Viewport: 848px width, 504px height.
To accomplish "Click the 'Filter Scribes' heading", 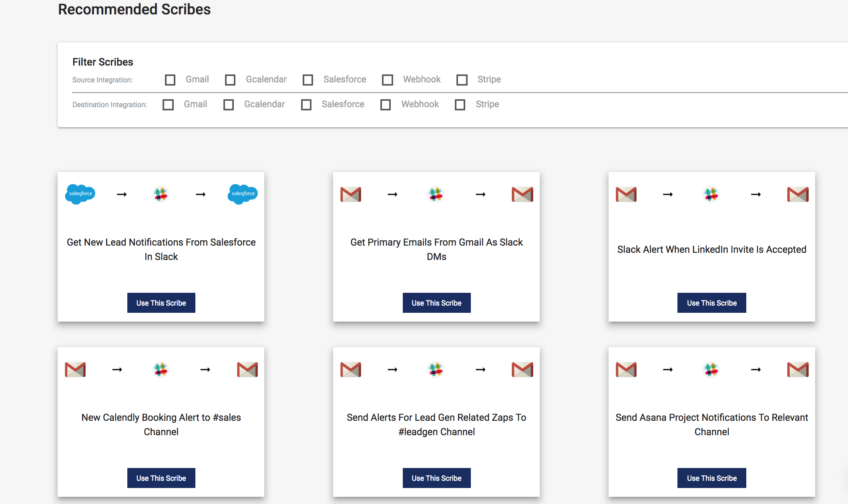I will [x=103, y=62].
